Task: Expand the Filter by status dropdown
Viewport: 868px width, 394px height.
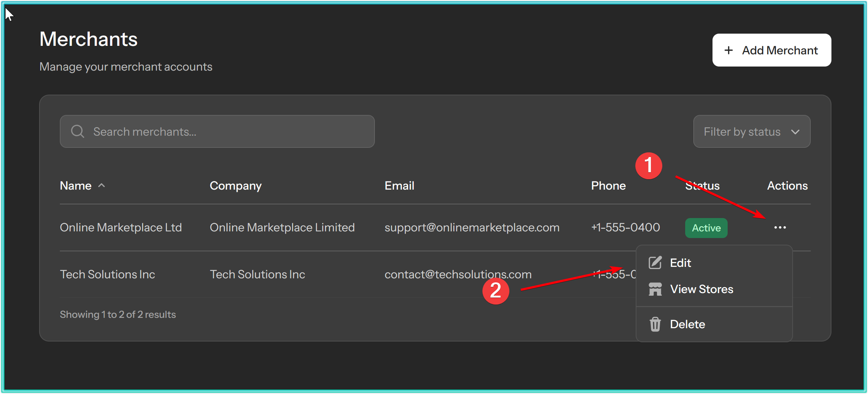Action: pyautogui.click(x=751, y=132)
